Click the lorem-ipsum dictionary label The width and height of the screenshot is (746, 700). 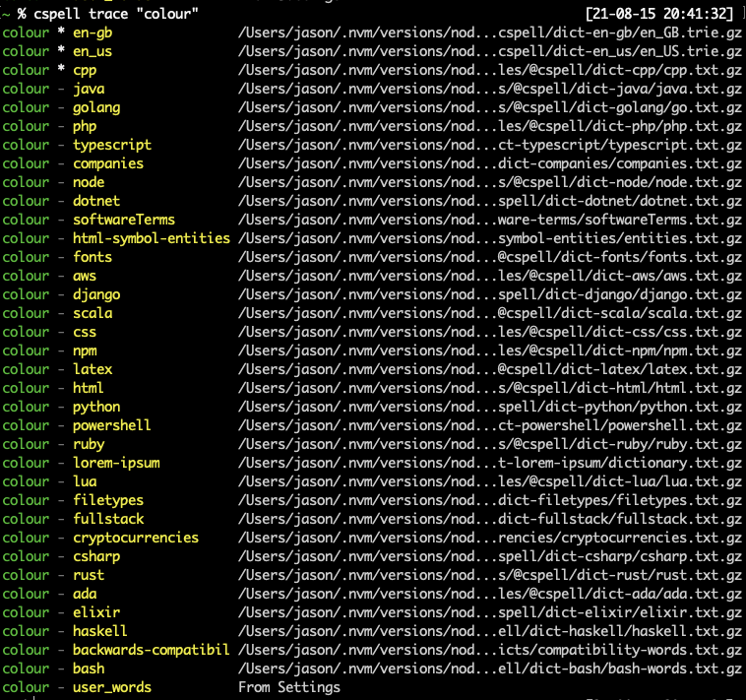pyautogui.click(x=116, y=463)
